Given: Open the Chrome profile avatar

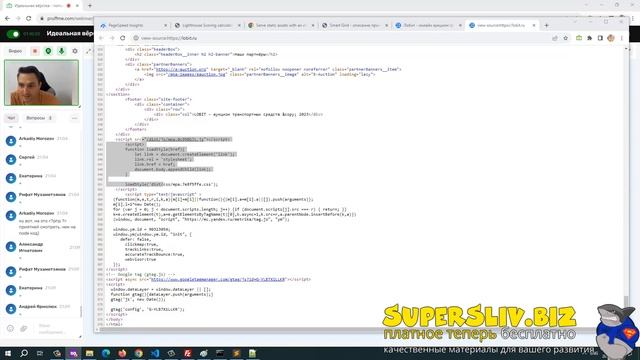Looking at the screenshot, I should pos(611,38).
